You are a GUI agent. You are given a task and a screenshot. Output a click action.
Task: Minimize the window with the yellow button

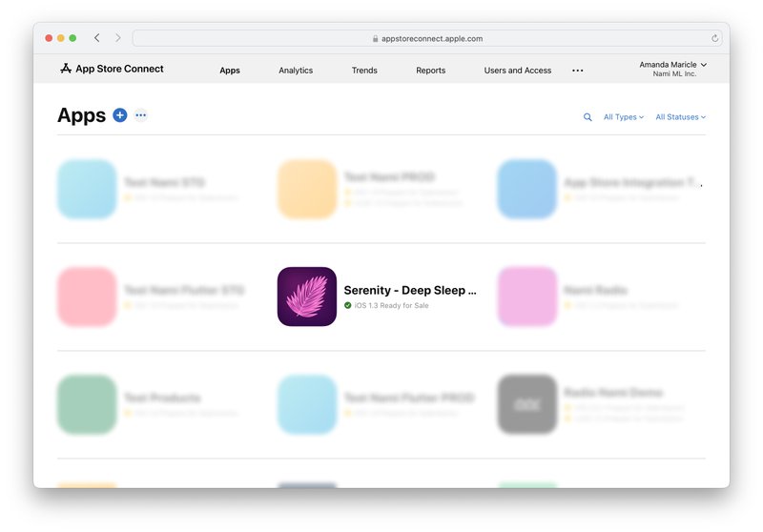(61, 38)
